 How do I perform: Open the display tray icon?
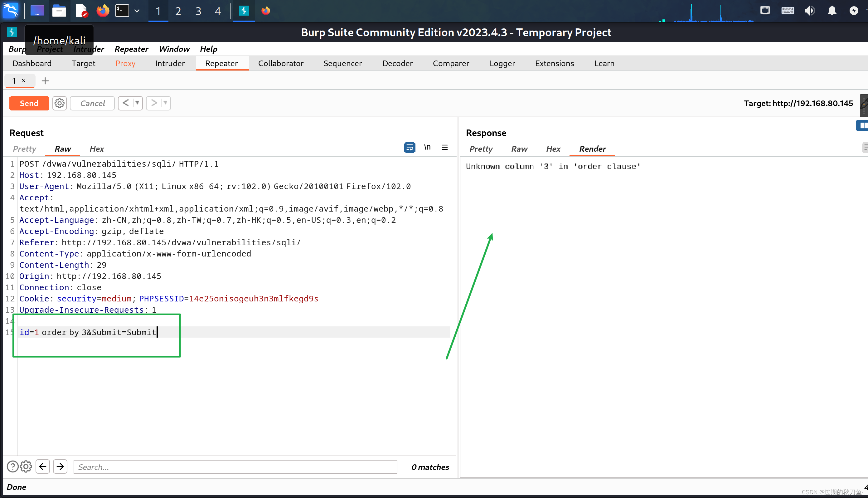click(x=765, y=11)
